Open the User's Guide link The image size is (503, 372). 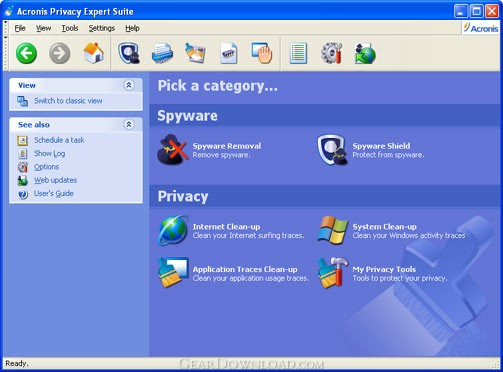click(x=54, y=193)
